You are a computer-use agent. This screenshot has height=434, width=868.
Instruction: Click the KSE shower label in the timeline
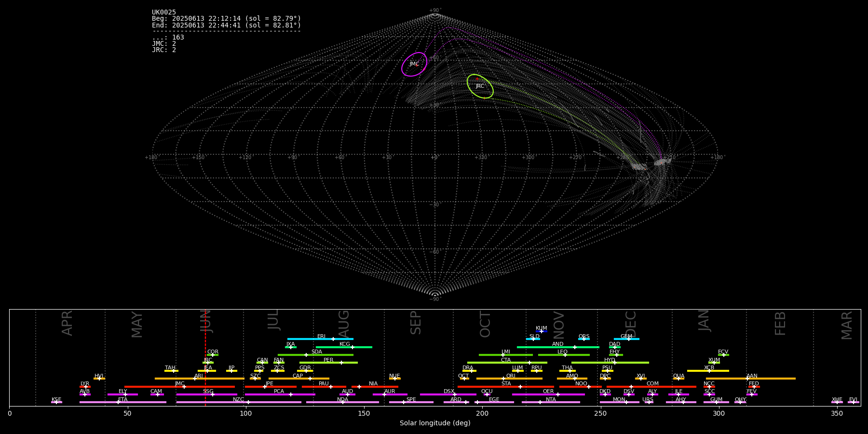pos(56,400)
